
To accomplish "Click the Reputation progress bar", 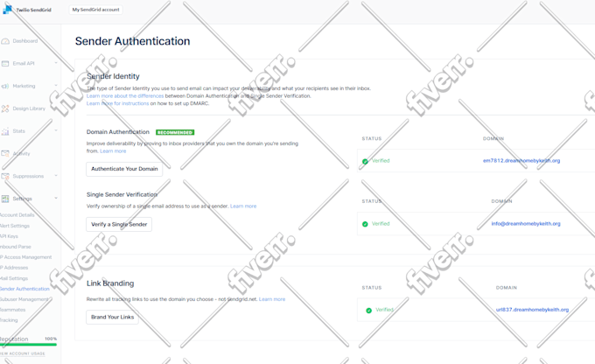I will 29,345.
